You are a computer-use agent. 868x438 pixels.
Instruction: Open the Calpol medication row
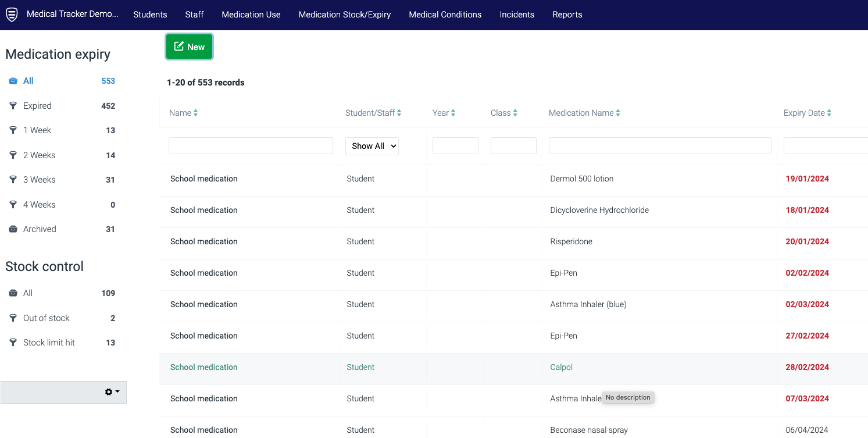562,367
